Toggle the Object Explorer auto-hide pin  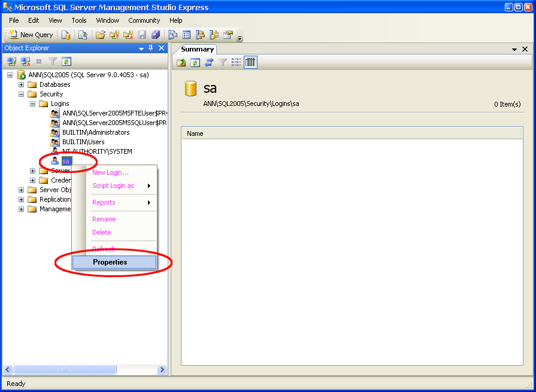click(x=151, y=48)
